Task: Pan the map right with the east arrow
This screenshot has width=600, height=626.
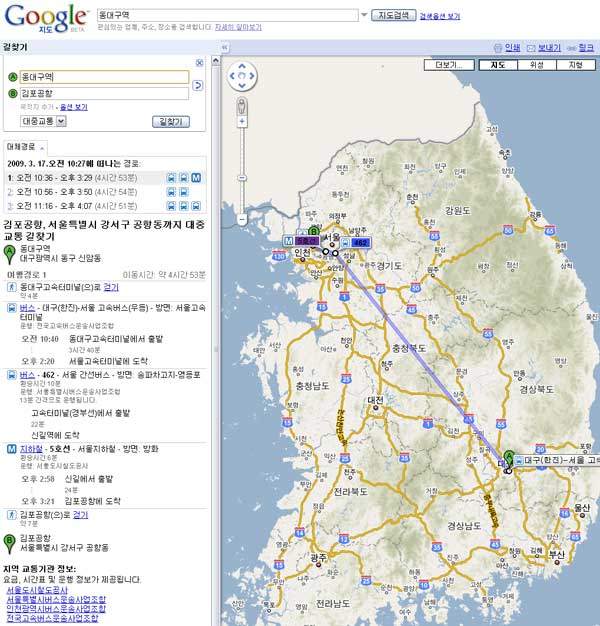Action: click(x=254, y=77)
